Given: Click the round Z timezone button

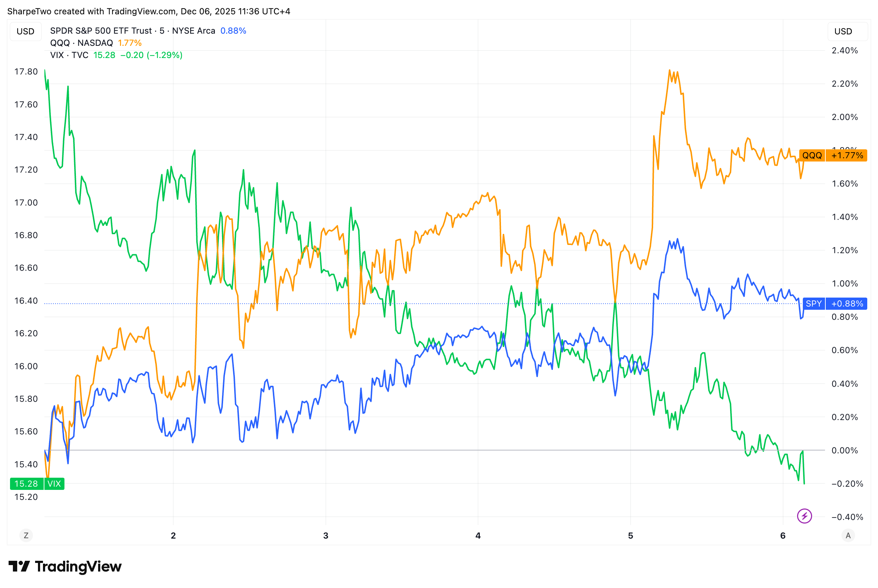Looking at the screenshot, I should [x=26, y=535].
